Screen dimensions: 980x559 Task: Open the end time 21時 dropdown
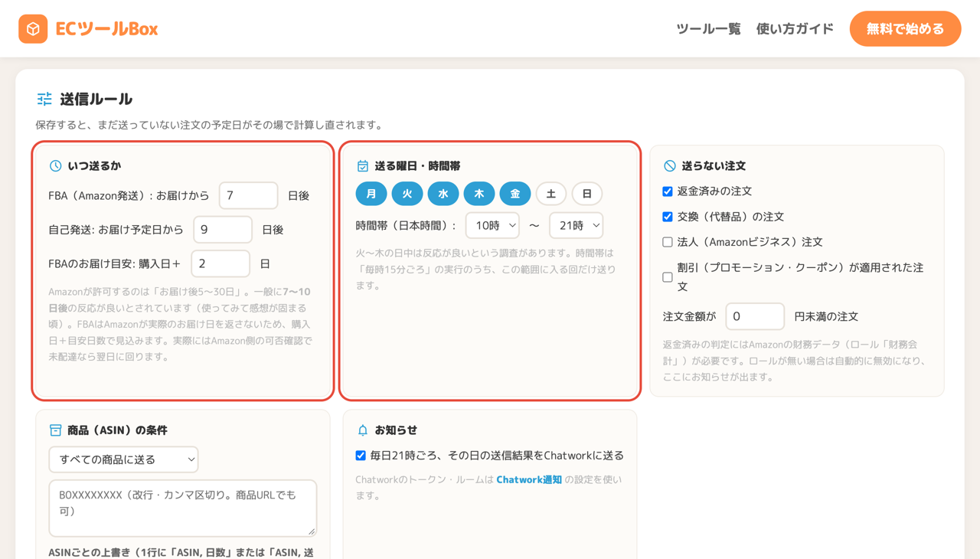(577, 225)
